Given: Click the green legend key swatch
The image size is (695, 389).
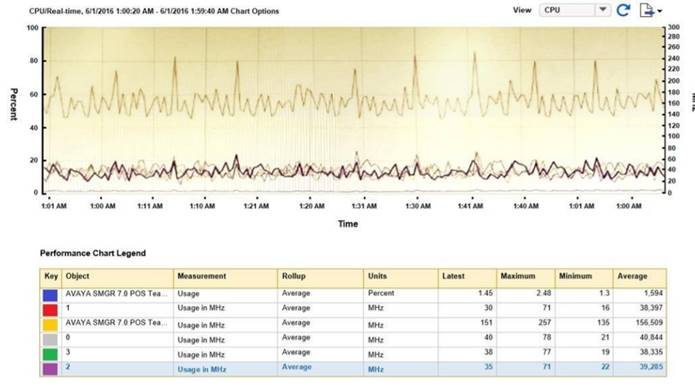Looking at the screenshot, I should pyautogui.click(x=50, y=354).
